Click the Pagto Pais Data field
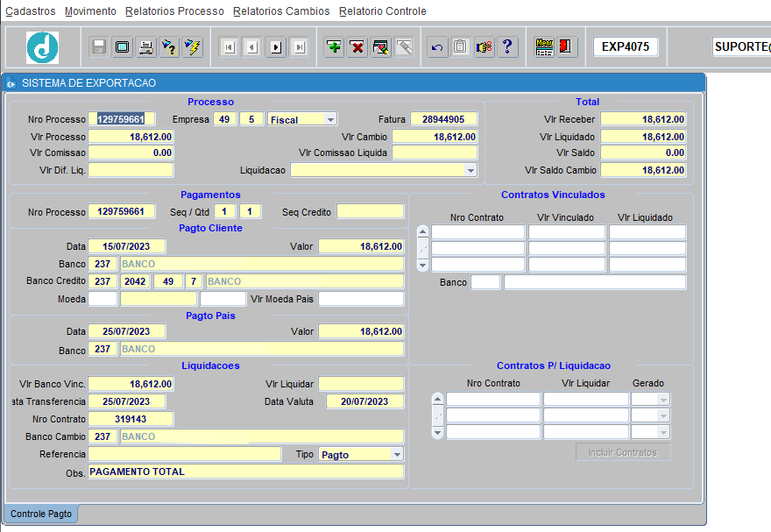771x532 pixels. [127, 331]
